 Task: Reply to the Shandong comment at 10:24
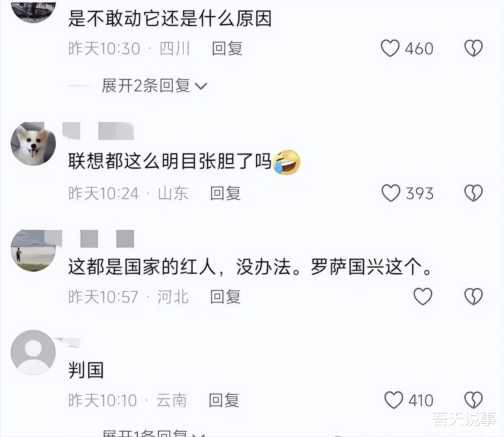pos(225,193)
